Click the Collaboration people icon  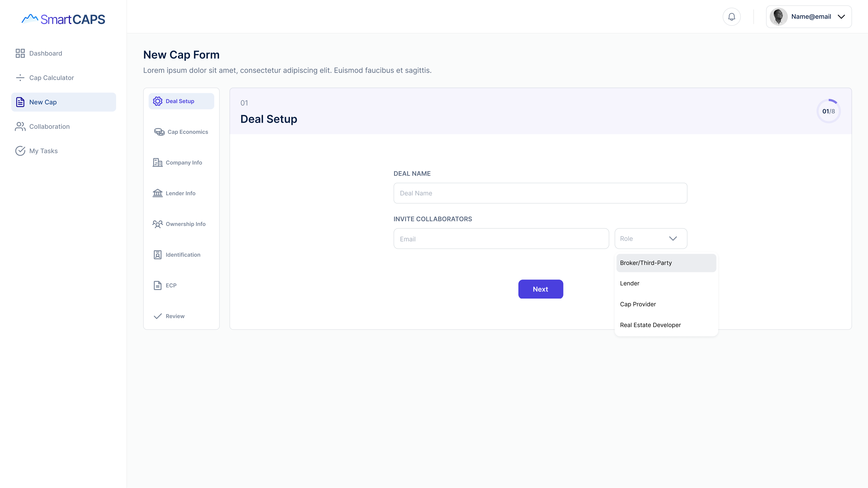pyautogui.click(x=20, y=127)
